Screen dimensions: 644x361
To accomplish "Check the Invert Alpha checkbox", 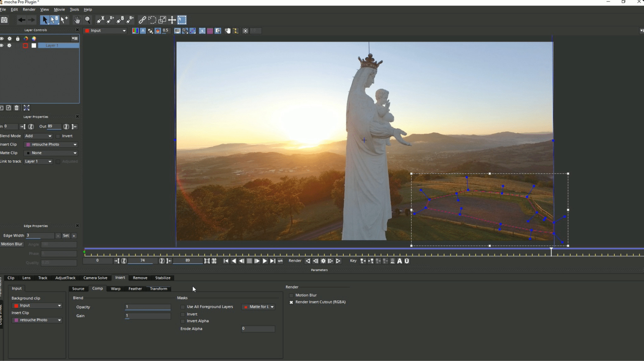I will click(x=183, y=321).
